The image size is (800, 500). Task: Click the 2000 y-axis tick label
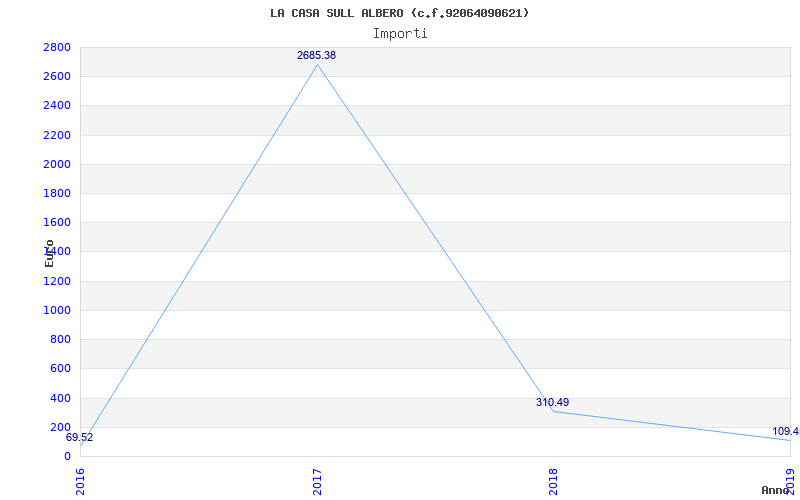pos(57,164)
